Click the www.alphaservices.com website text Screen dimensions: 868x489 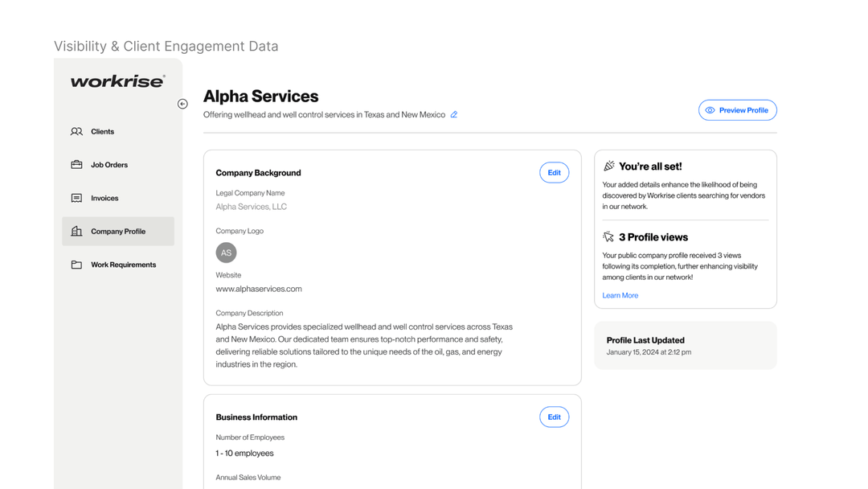click(259, 289)
